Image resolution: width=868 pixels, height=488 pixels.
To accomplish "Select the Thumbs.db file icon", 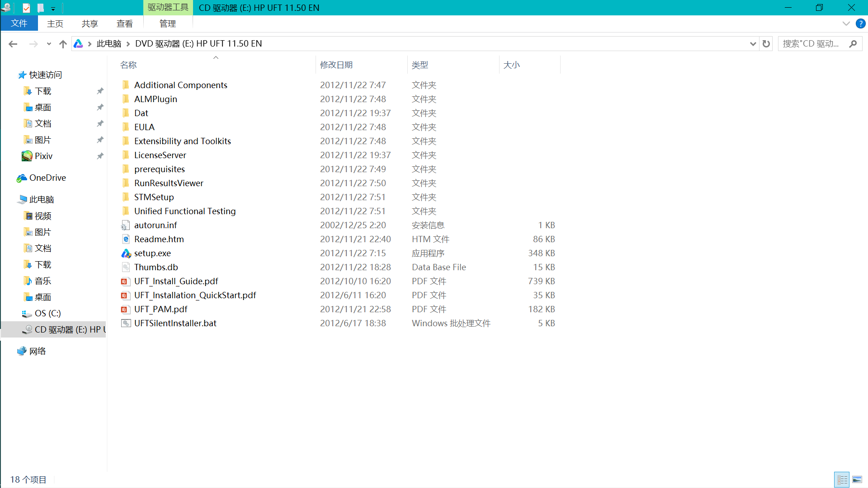I will click(x=126, y=267).
